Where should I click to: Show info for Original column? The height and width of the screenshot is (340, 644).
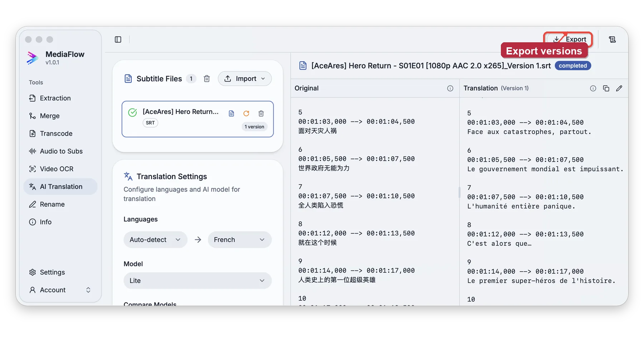tap(450, 88)
